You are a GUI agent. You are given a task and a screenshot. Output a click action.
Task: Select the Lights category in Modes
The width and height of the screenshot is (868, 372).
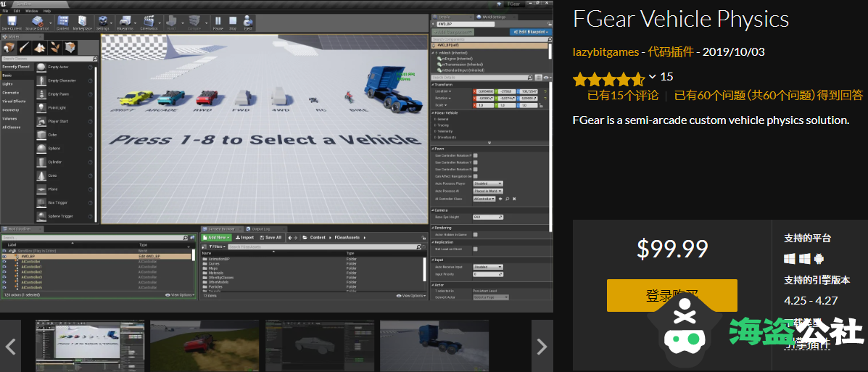[x=8, y=84]
